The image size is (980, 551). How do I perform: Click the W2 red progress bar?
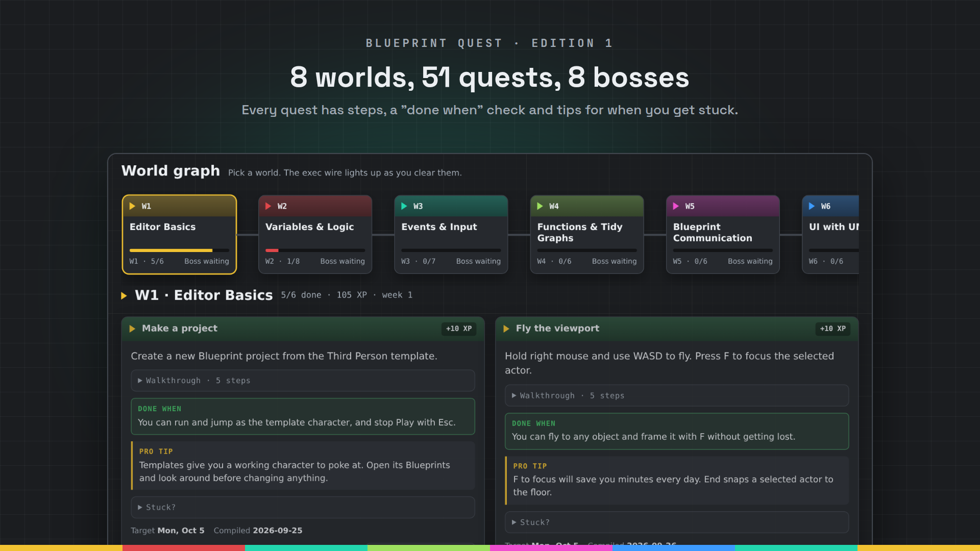(315, 251)
